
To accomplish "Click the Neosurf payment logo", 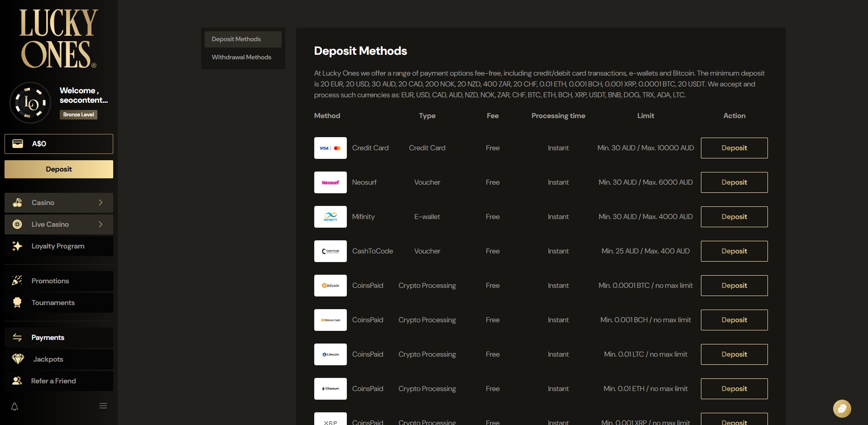I will (330, 182).
